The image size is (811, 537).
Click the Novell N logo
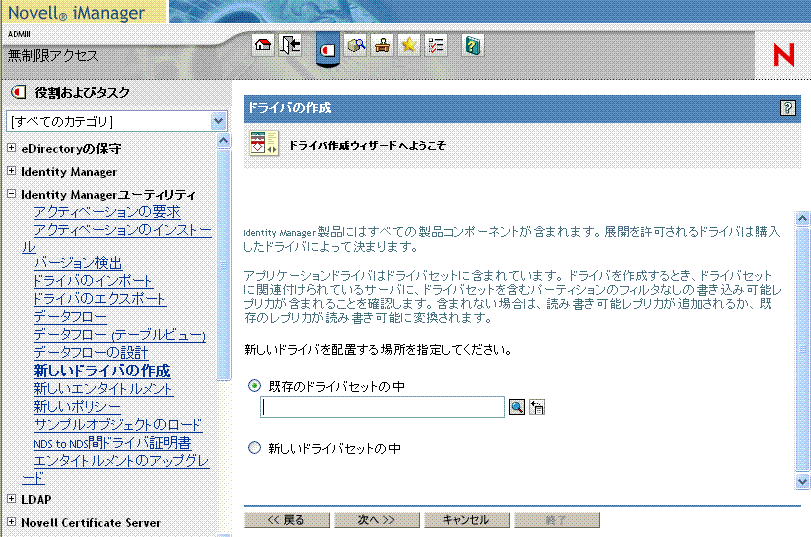coord(784,54)
